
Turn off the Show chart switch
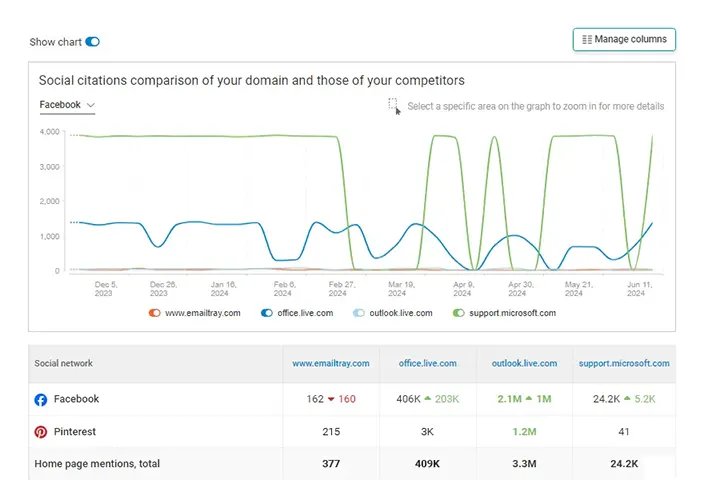coord(92,42)
